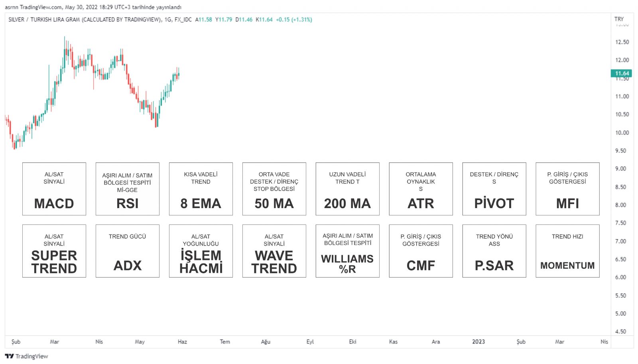This screenshot has height=364, width=638.
Task: Select the WAVE TREND box
Action: point(274,251)
